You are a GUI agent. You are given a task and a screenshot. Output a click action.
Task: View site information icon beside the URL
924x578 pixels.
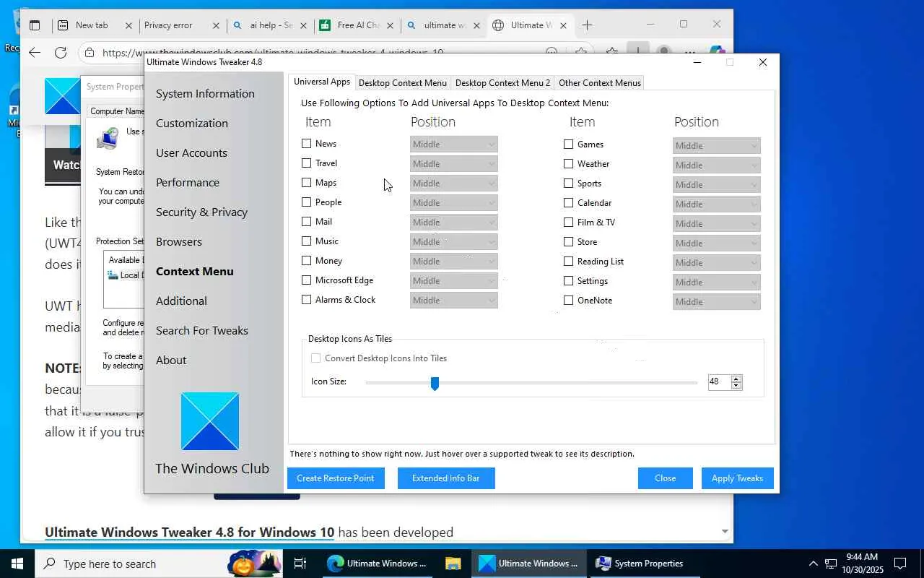pyautogui.click(x=90, y=52)
